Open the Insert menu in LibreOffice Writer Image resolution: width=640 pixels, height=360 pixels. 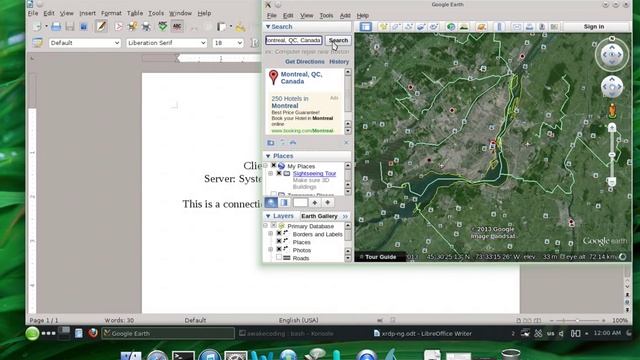point(87,13)
